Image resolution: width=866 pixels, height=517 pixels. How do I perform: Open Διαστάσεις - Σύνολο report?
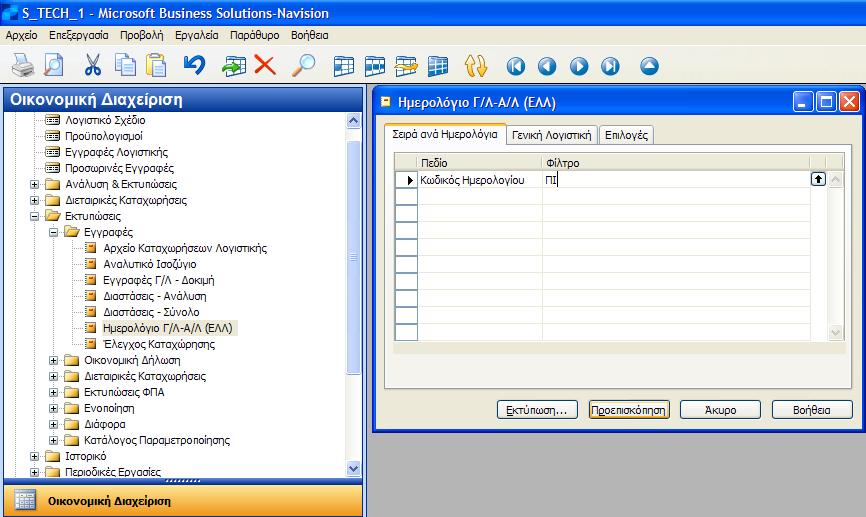click(x=151, y=312)
